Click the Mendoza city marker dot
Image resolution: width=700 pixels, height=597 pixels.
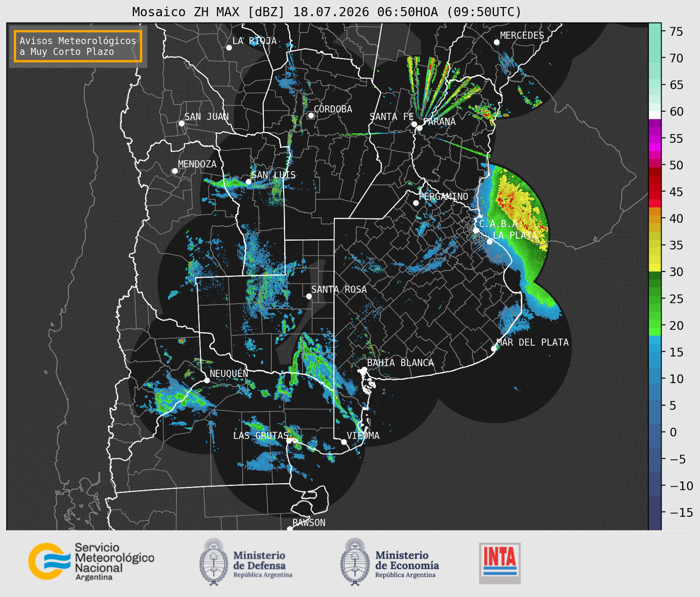pos(175,171)
